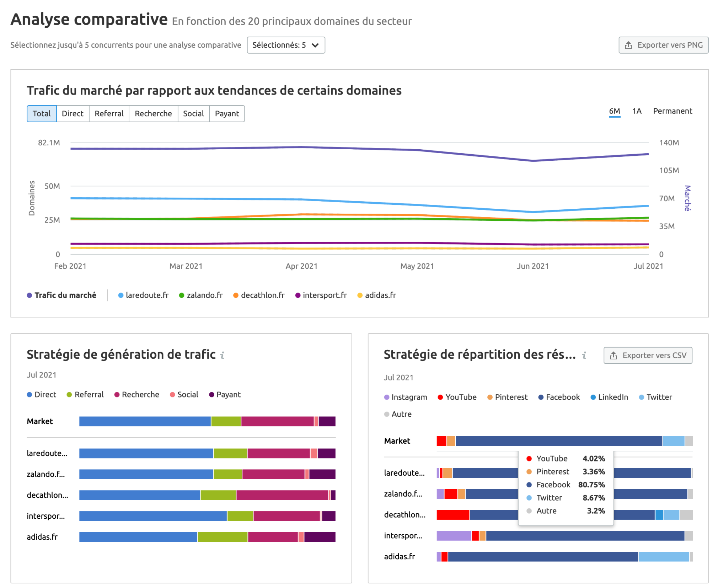Click the Jun 2021 axis label
The width and height of the screenshot is (718, 588).
[532, 266]
